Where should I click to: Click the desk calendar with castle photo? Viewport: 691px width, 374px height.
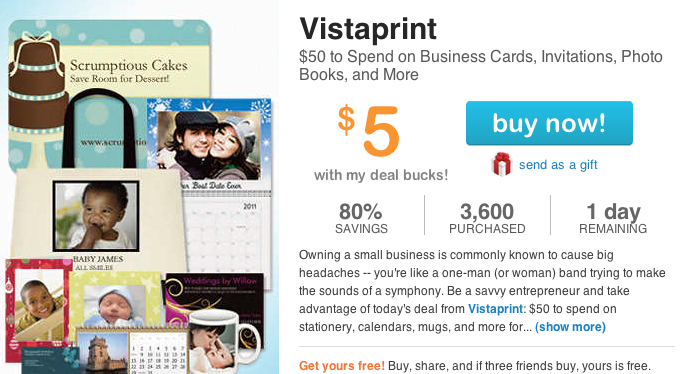(132, 352)
